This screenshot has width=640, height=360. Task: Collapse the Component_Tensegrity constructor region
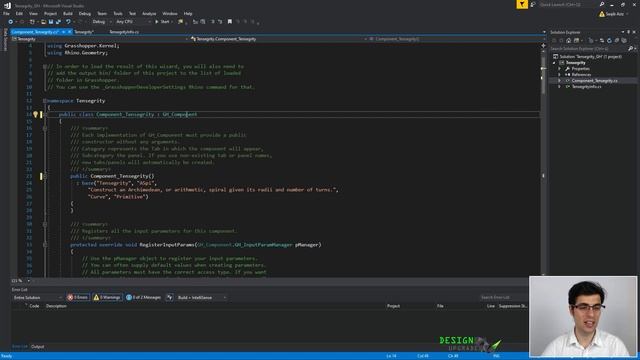[45, 176]
